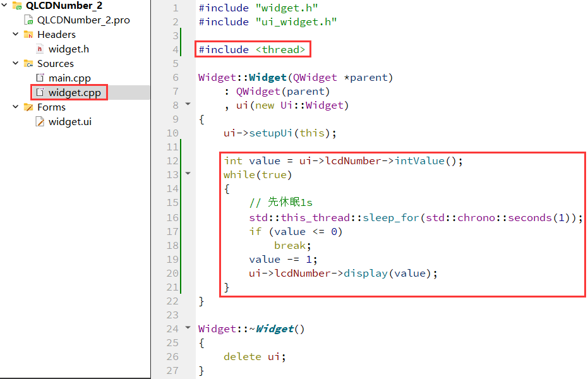Click the widget.ui form file icon

[x=40, y=121]
